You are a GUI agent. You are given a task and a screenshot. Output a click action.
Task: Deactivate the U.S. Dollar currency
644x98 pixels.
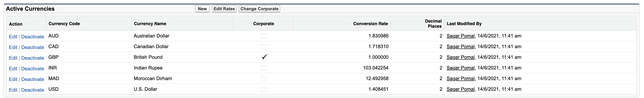pos(32,90)
